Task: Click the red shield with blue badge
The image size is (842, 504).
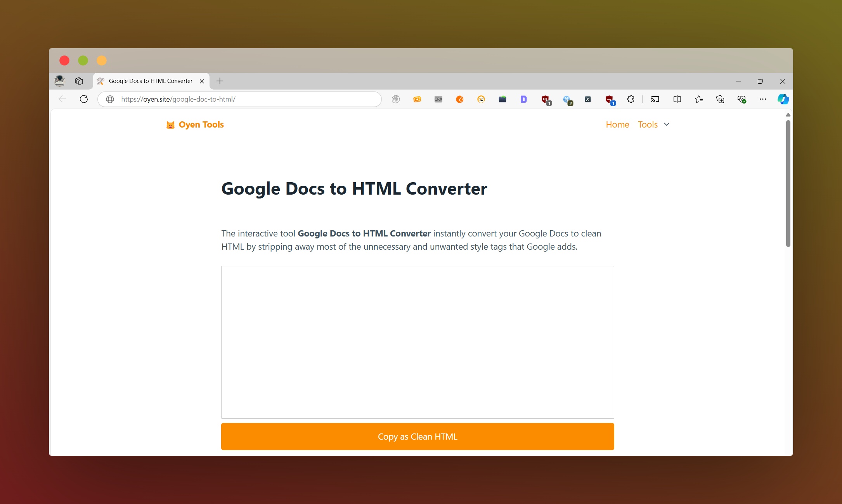Action: tap(610, 100)
